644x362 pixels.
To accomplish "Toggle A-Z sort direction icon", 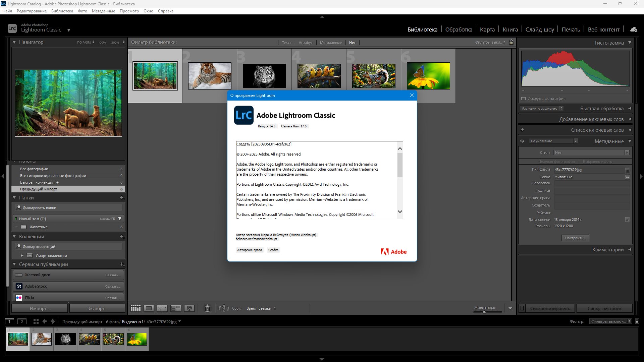I will tap(223, 308).
